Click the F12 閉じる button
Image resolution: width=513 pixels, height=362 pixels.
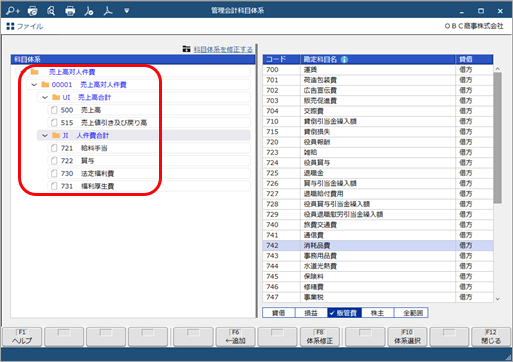491,337
